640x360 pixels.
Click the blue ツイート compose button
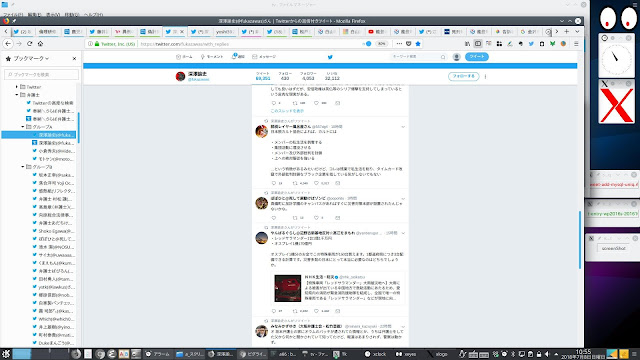(477, 57)
